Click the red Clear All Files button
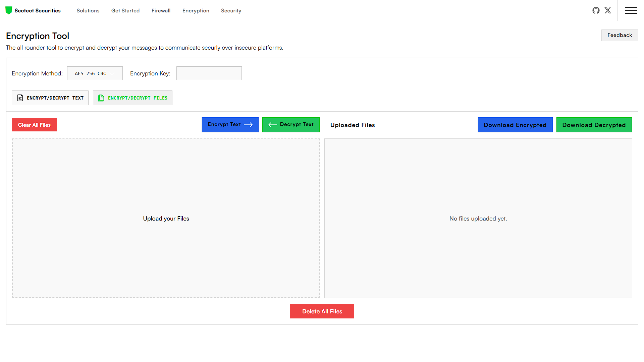644x362 pixels. (34, 125)
